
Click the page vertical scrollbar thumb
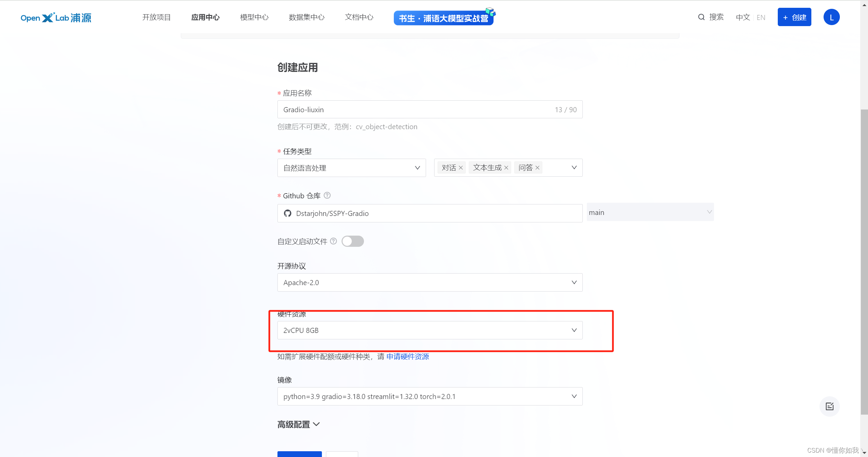point(864,262)
